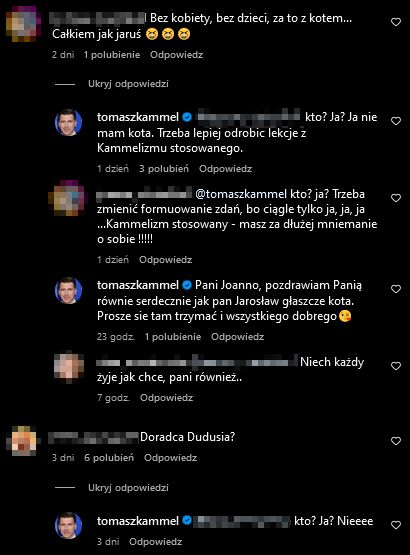Click verified badge next to tomaszkammel's first reply

point(187,117)
